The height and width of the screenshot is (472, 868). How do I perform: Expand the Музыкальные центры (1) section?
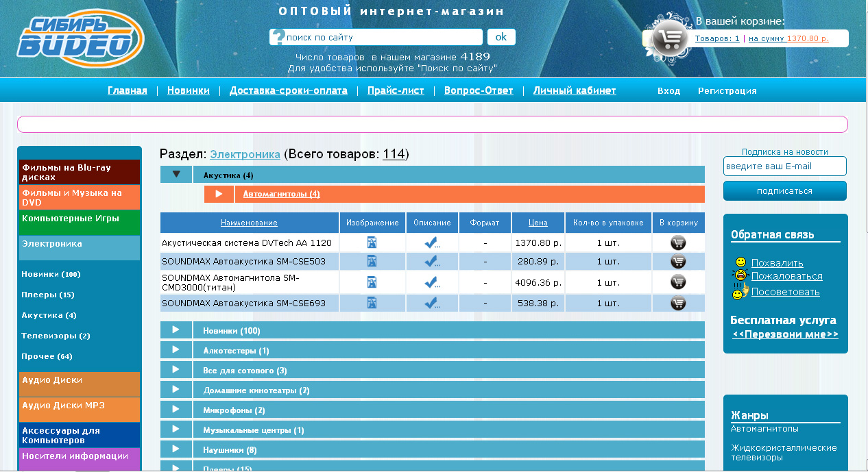point(433,430)
